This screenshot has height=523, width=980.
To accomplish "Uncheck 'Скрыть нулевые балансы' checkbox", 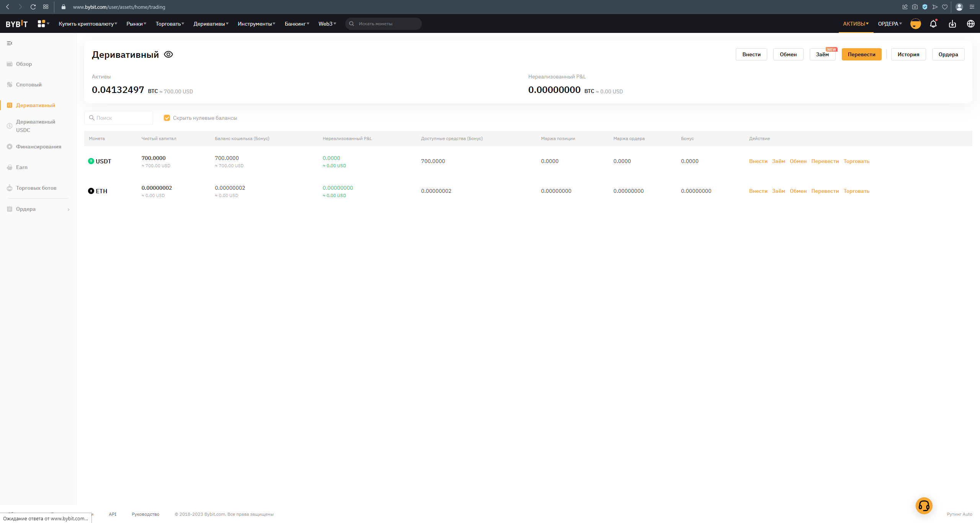I will (167, 118).
